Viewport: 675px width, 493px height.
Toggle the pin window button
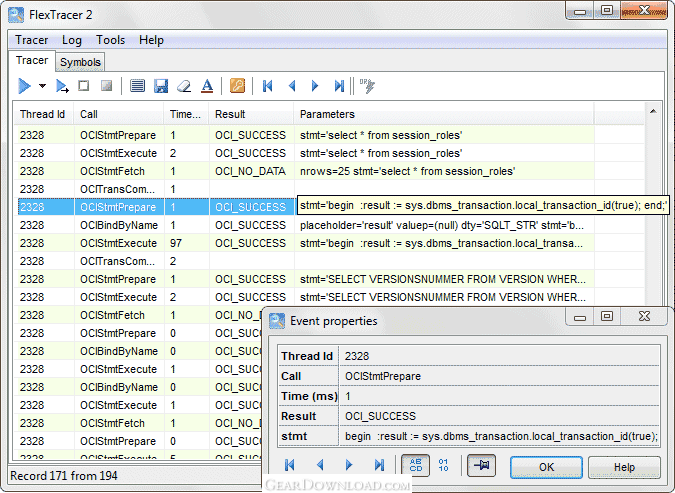(x=481, y=465)
